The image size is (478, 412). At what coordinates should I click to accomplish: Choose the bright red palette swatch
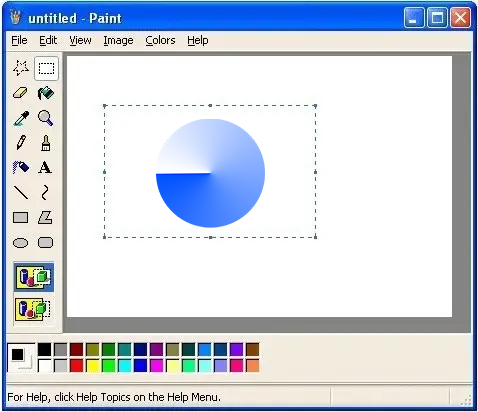[77, 366]
